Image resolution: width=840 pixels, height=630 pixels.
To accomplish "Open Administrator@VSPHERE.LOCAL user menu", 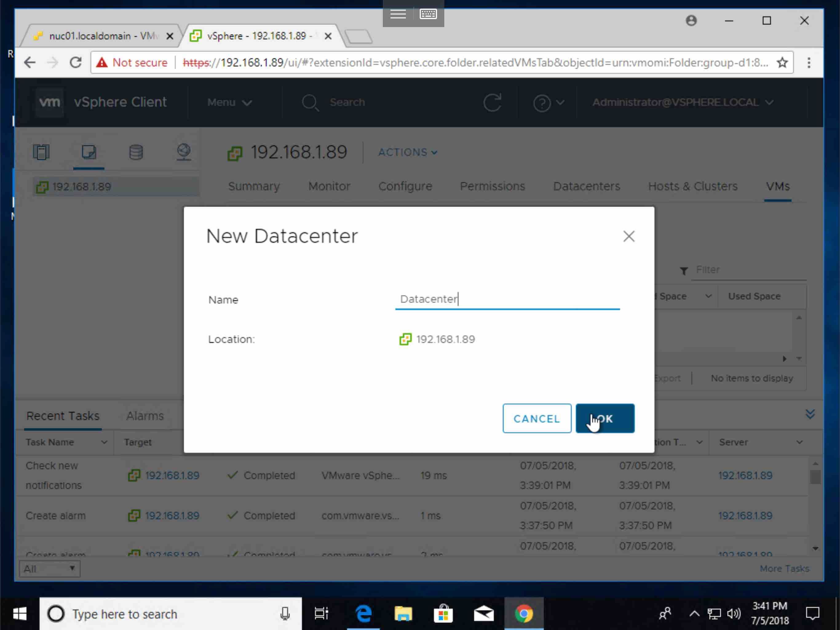I will [683, 102].
